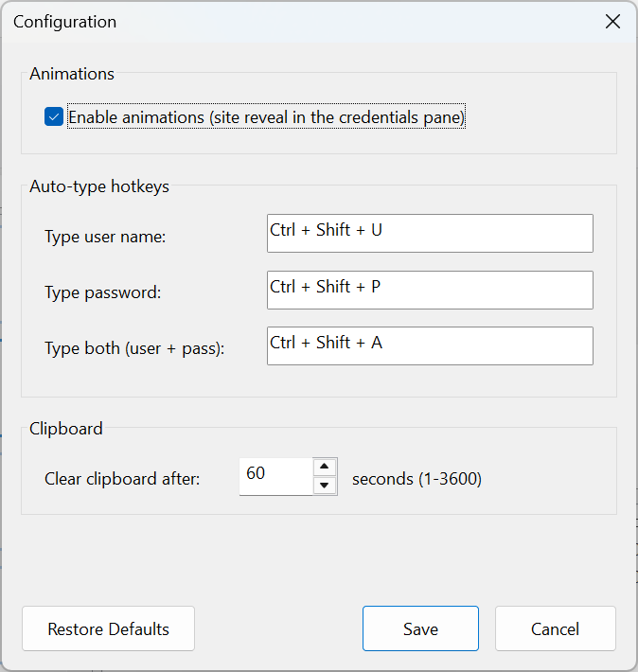Image resolution: width=638 pixels, height=672 pixels.
Task: Uncheck the Enable animations checkbox
Action: 54,117
